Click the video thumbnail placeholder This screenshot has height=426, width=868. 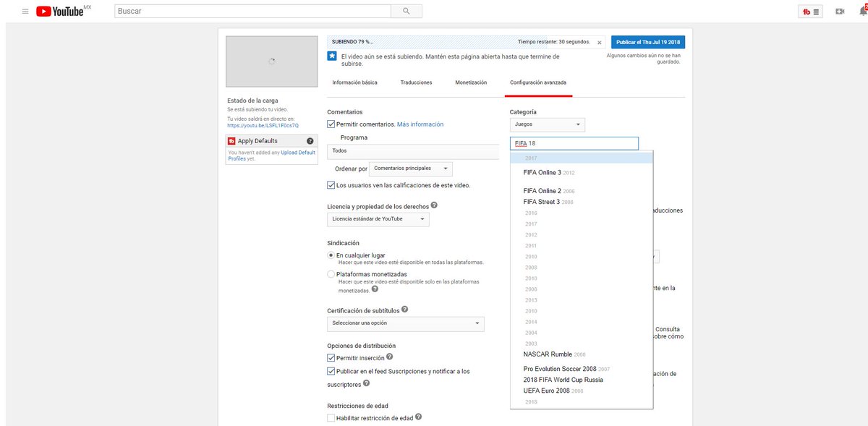272,61
